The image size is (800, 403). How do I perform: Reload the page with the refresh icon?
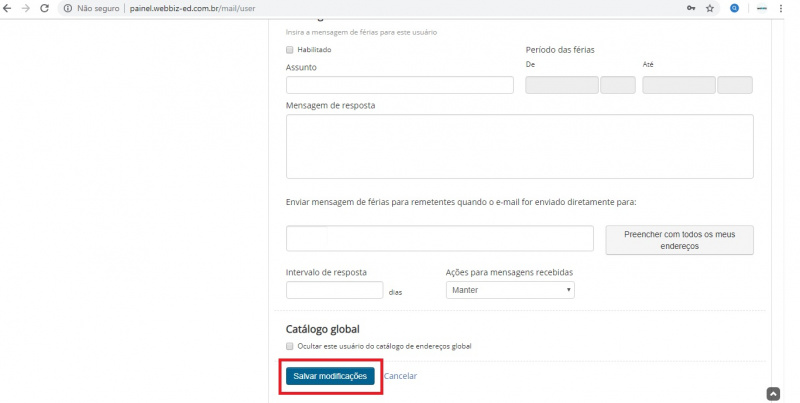click(44, 8)
